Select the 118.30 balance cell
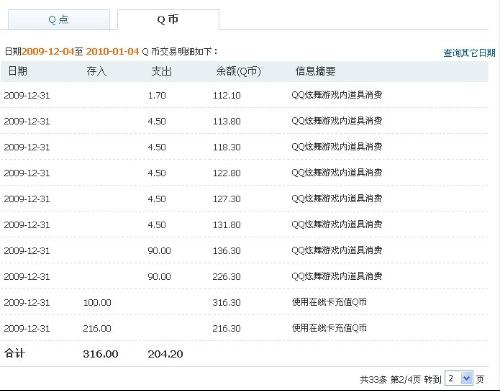The image size is (500, 391). 227,147
